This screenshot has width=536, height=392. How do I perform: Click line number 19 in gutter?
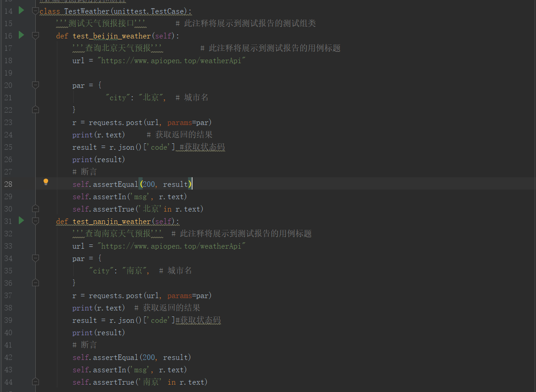pyautogui.click(x=8, y=73)
